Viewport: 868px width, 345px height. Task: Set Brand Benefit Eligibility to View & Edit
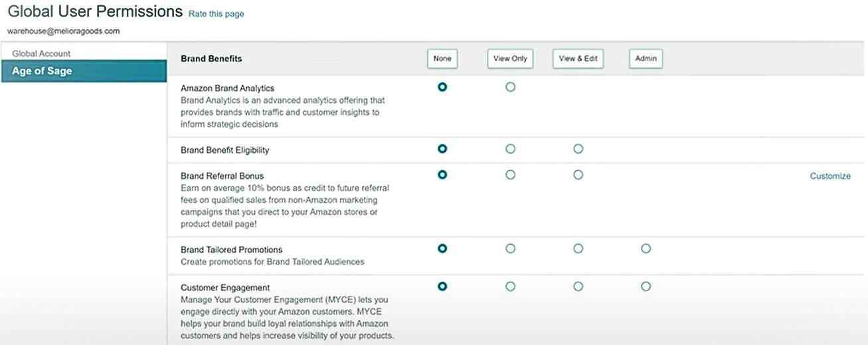pyautogui.click(x=578, y=149)
